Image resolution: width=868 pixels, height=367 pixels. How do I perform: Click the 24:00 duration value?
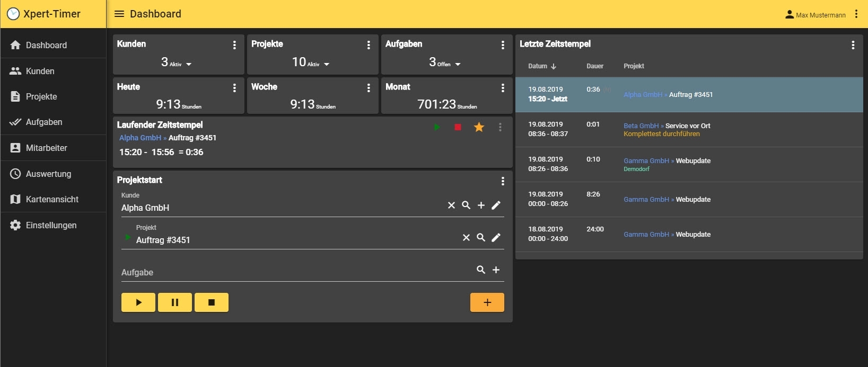tap(595, 229)
